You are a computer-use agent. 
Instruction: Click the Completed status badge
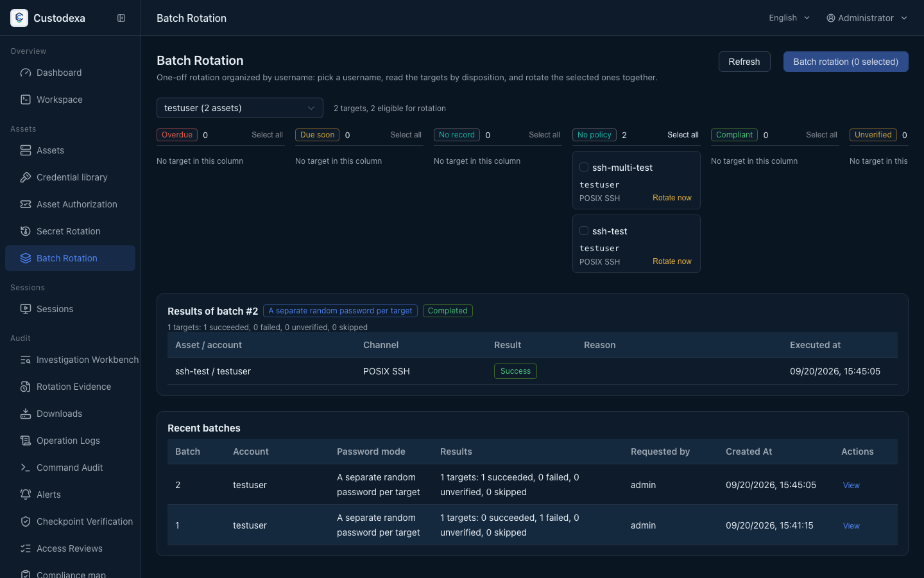coord(447,311)
